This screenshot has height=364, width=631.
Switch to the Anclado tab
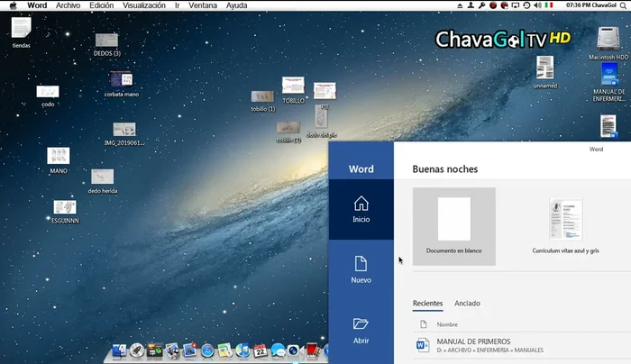tap(467, 304)
